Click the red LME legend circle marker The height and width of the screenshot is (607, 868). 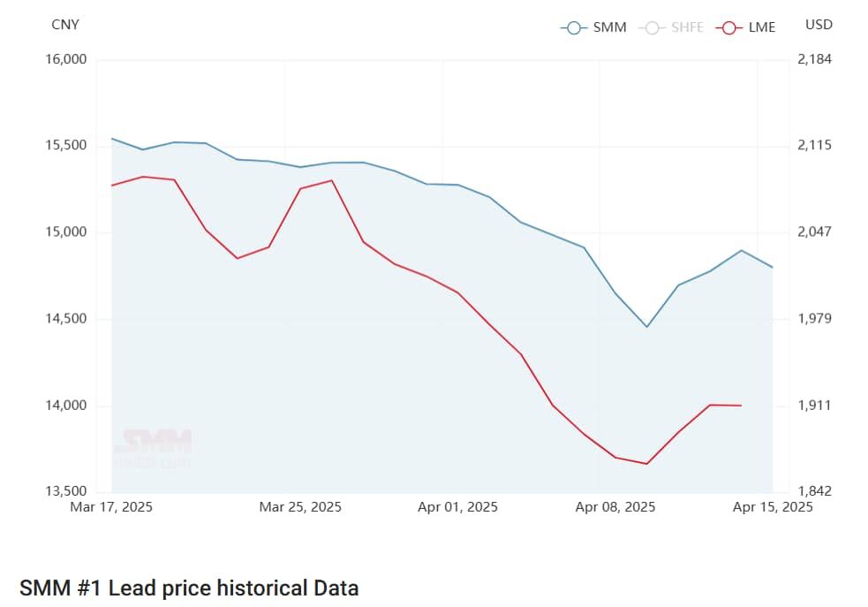click(728, 27)
